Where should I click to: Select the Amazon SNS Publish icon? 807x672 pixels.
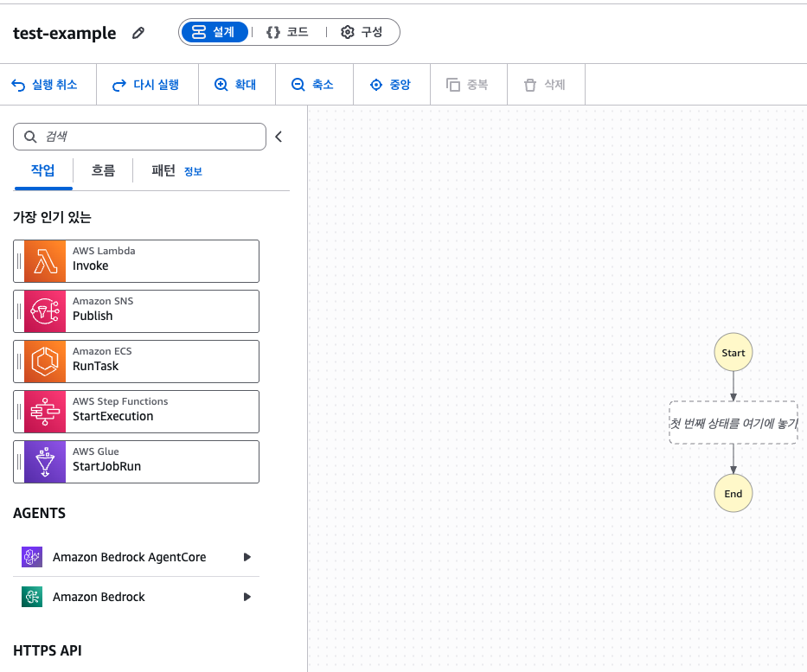(x=45, y=311)
